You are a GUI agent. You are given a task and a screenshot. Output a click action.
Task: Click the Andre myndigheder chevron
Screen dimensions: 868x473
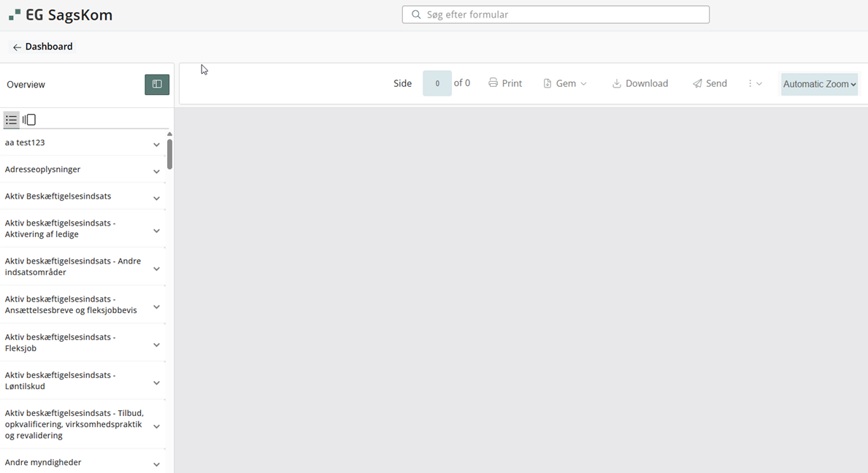click(x=156, y=464)
